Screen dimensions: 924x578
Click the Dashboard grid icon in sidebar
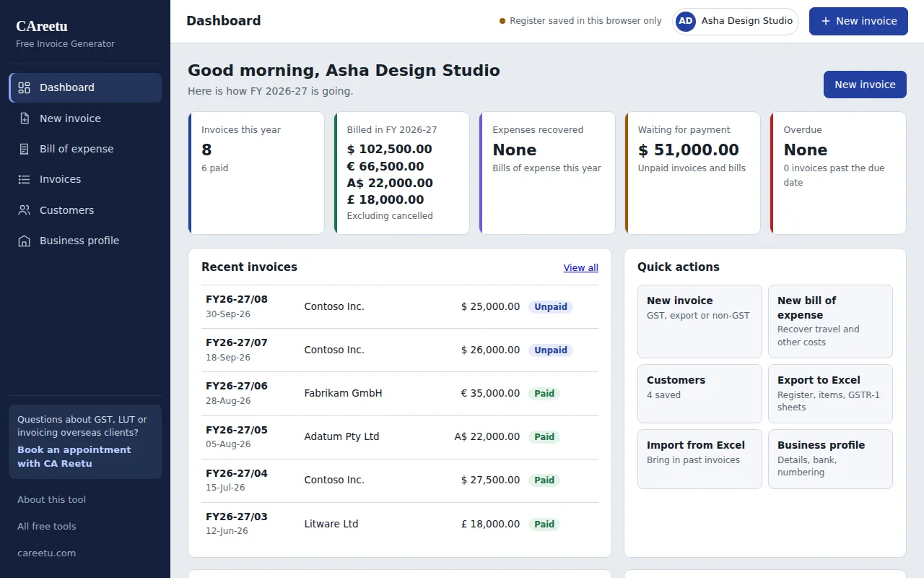point(25,87)
